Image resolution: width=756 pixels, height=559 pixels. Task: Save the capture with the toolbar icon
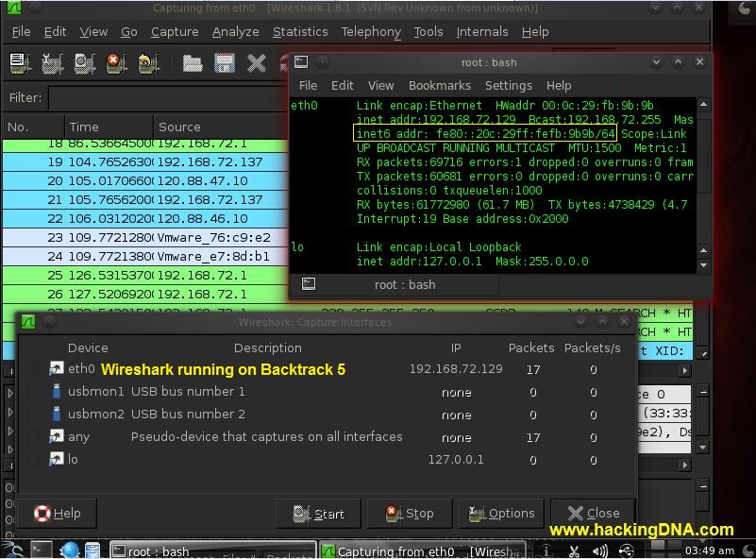point(224,63)
